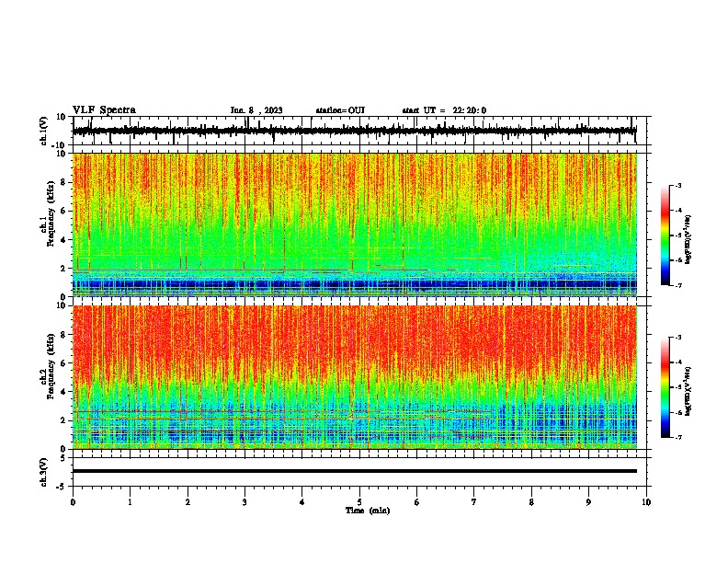This screenshot has height=563, width=728.
Task: Click the ch.3 flat black voltage trace
Action: click(355, 471)
